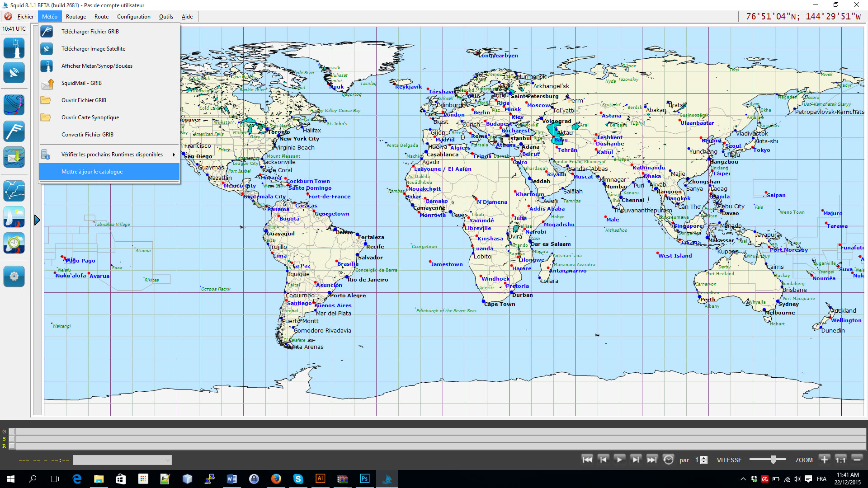Viewport: 868px width, 488px height.
Task: Adjust the VITESSE speed slider
Action: 773,460
